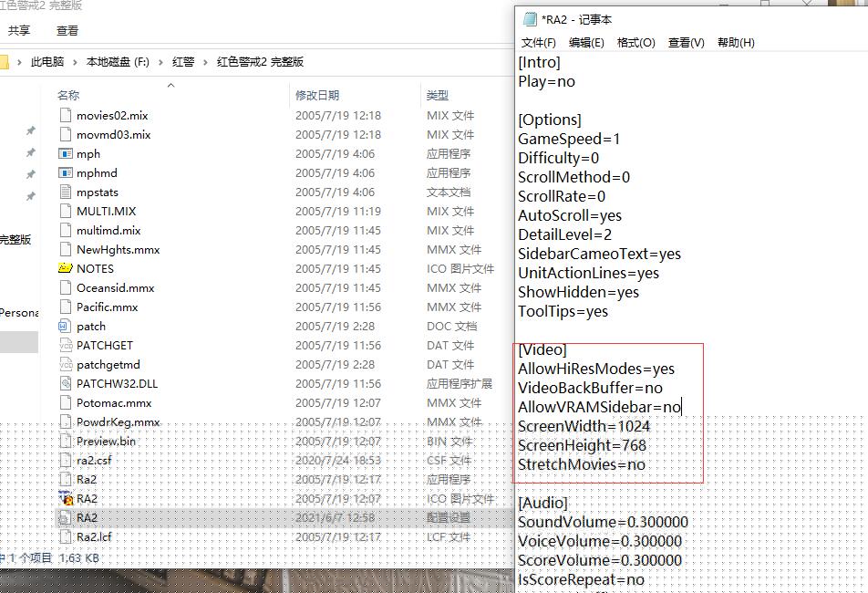Expand the breadcrumb chevron before 此电脑
868x593 pixels.
coord(19,62)
